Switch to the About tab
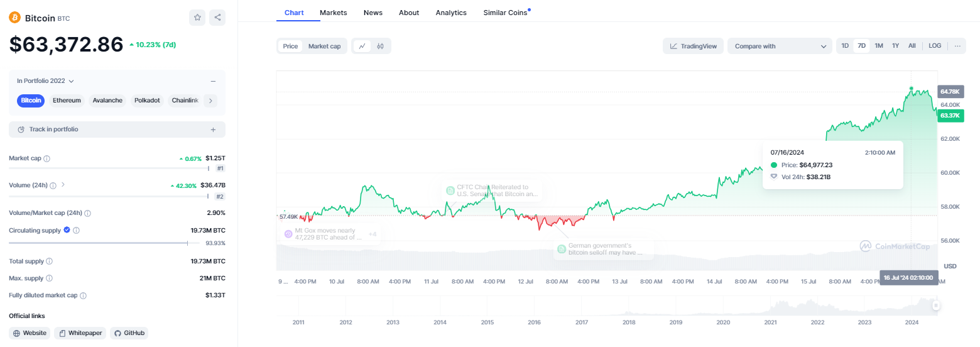 (409, 12)
